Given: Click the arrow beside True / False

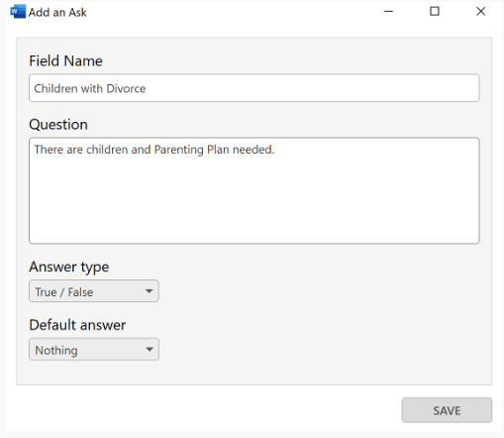Looking at the screenshot, I should (x=150, y=291).
